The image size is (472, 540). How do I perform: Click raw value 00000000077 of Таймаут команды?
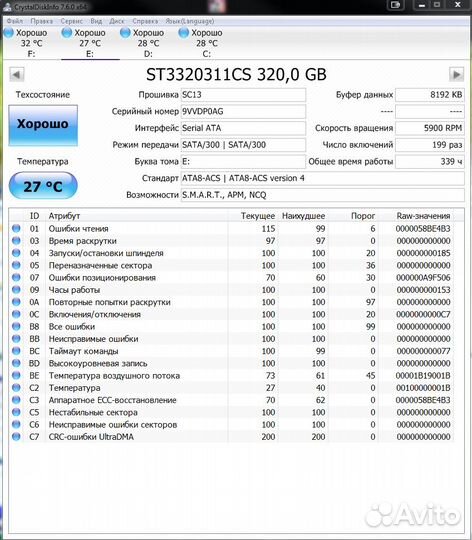coord(423,351)
